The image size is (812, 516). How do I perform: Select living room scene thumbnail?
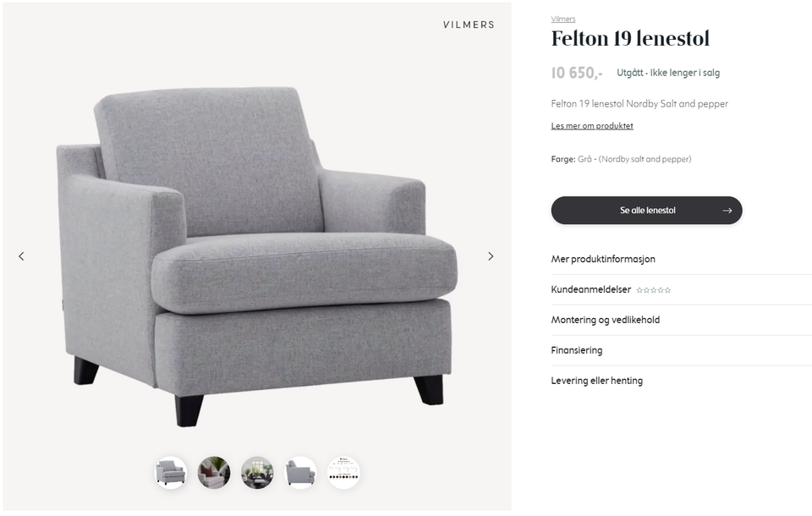point(257,472)
